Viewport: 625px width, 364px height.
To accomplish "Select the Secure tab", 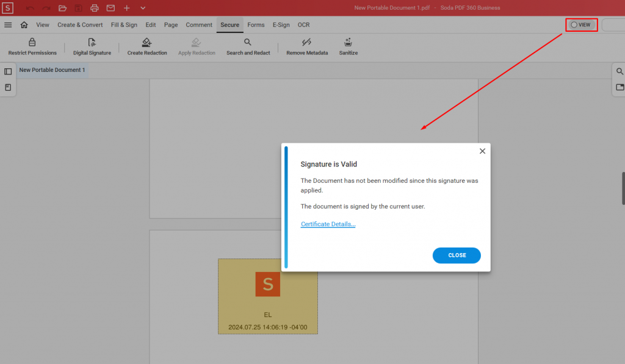I will pyautogui.click(x=230, y=24).
